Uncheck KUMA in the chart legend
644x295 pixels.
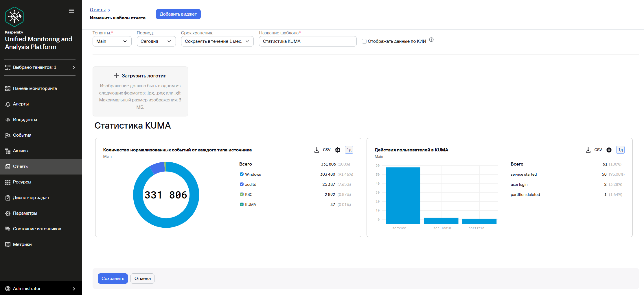pos(242,205)
